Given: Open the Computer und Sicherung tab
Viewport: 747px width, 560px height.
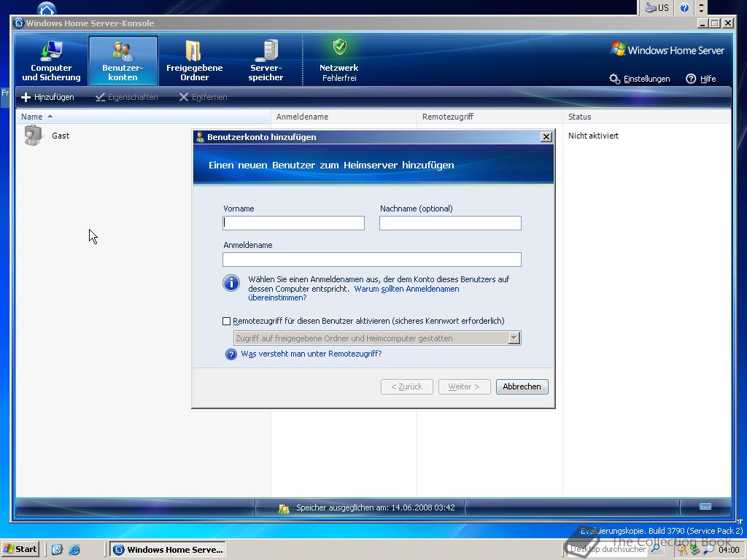Looking at the screenshot, I should click(x=52, y=61).
